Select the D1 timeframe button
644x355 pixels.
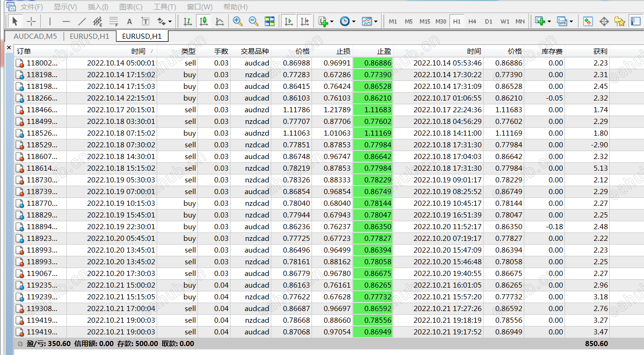tap(488, 22)
